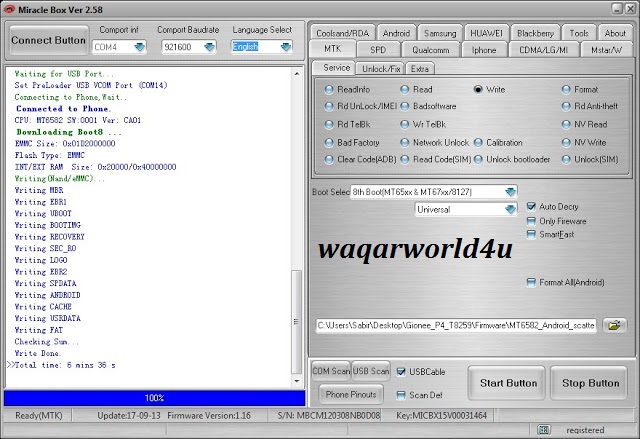Image resolution: width=640 pixels, height=439 pixels.
Task: Click the COM Scan button
Action: click(331, 371)
